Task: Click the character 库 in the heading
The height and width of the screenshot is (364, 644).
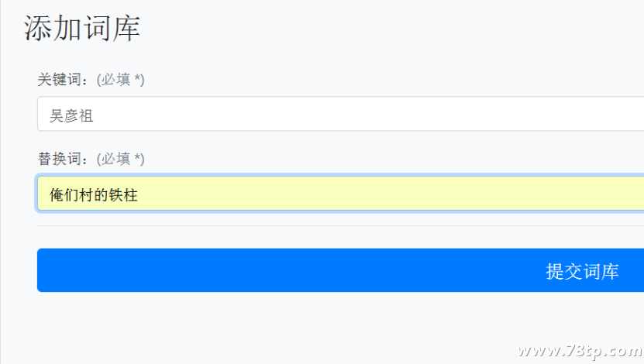Action: tap(126, 29)
